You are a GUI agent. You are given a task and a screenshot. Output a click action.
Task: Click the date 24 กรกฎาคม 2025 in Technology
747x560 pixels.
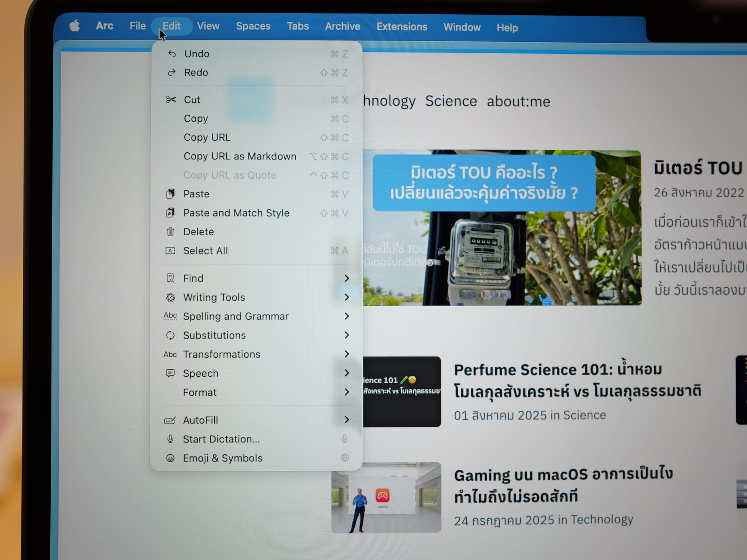click(x=543, y=520)
